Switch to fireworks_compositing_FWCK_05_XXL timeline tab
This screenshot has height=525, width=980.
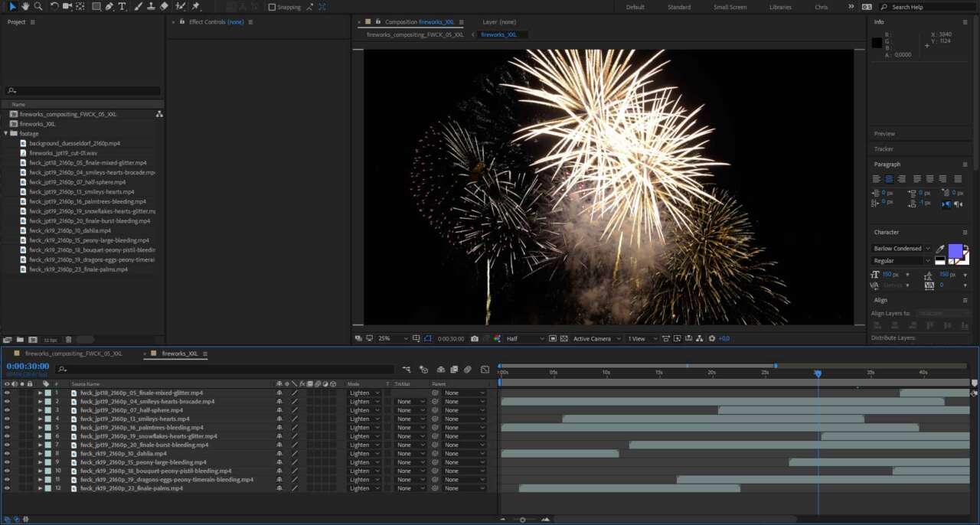[x=73, y=354]
